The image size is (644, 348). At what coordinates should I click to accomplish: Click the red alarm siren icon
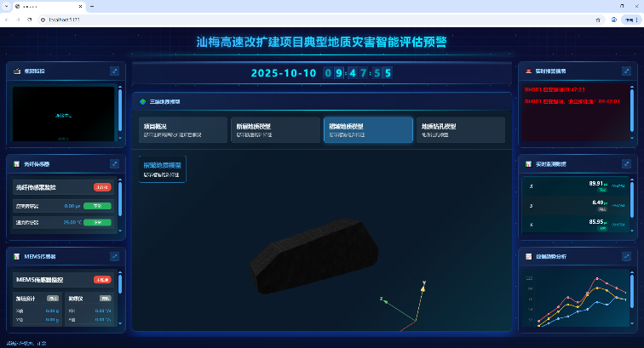[529, 71]
